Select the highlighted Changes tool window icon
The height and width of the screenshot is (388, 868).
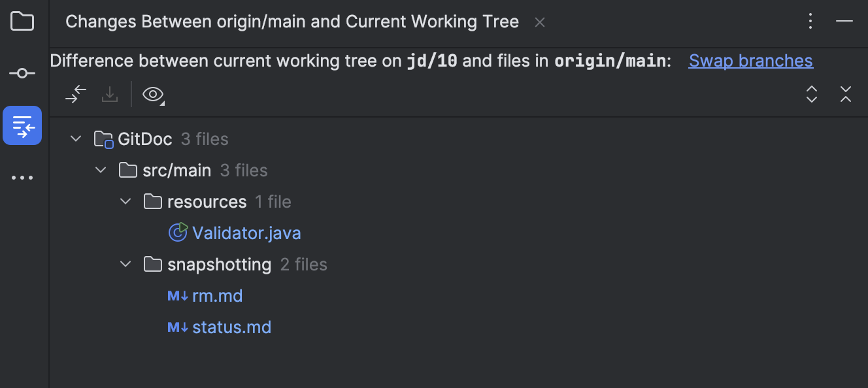click(x=22, y=125)
